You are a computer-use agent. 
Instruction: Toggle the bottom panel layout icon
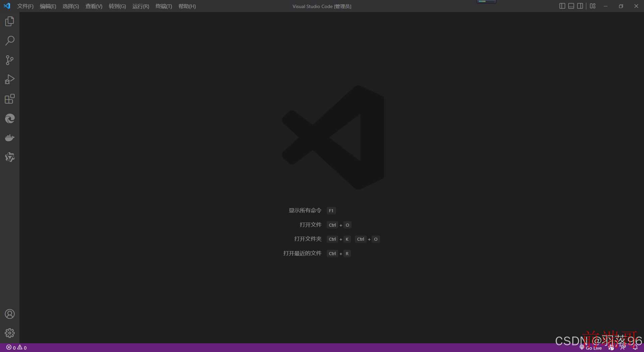pyautogui.click(x=571, y=6)
